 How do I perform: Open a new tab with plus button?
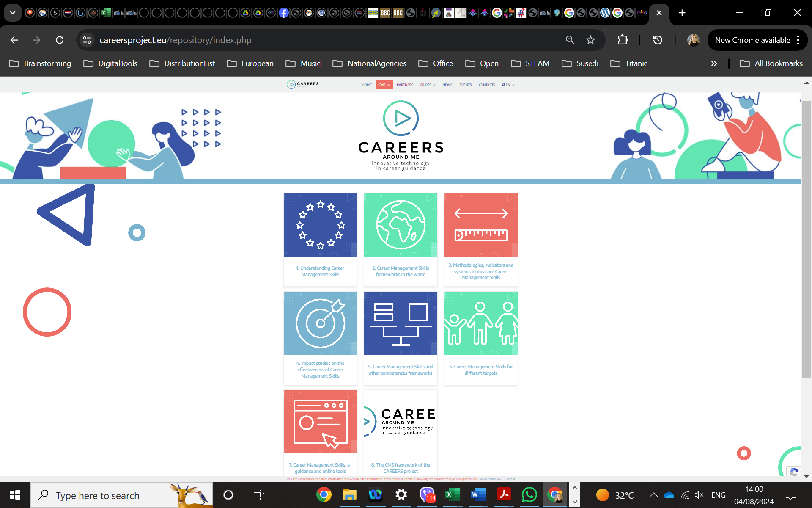(682, 13)
